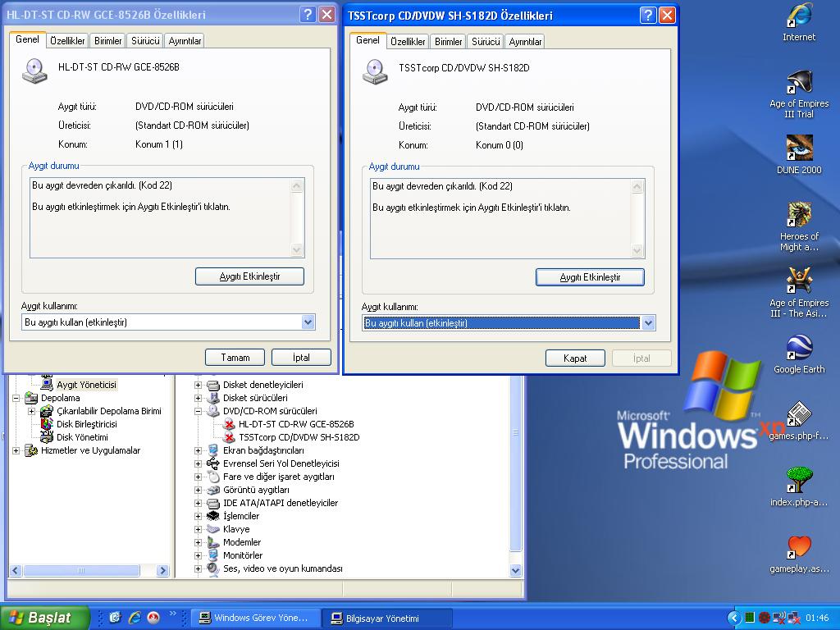The width and height of the screenshot is (840, 630).
Task: Switch to Windows Görev Yöneticisi taskbar item
Action: (x=256, y=618)
